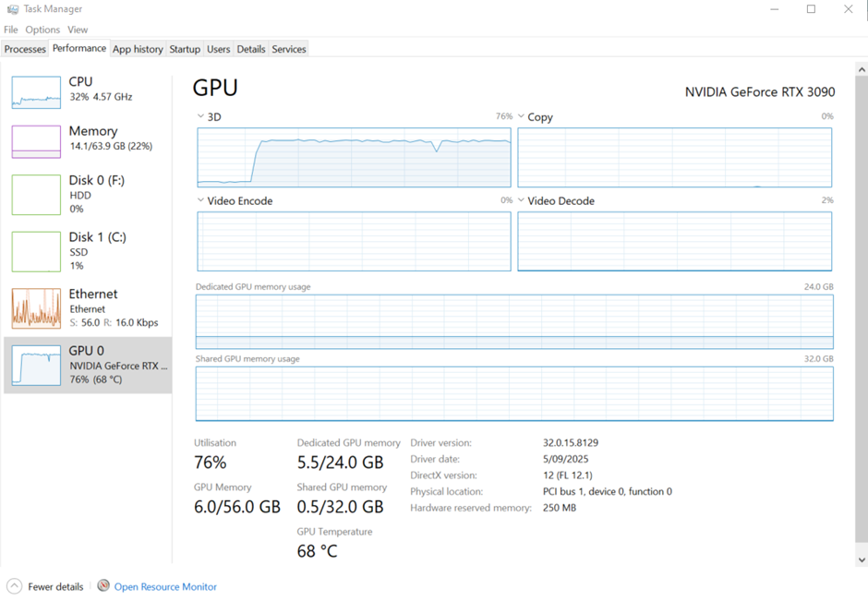Select the Memory usage graph thumbnail
This screenshot has height=601, width=868.
(36, 141)
